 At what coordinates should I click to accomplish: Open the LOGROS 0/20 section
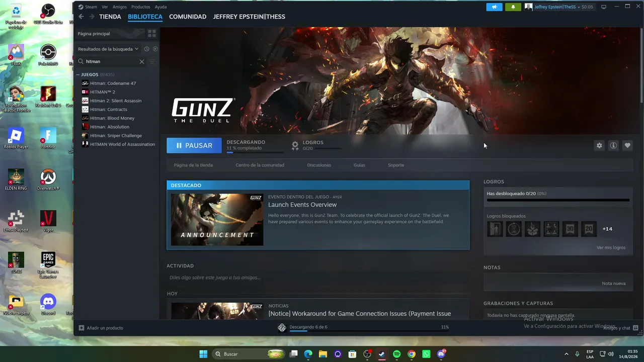pos(316,145)
